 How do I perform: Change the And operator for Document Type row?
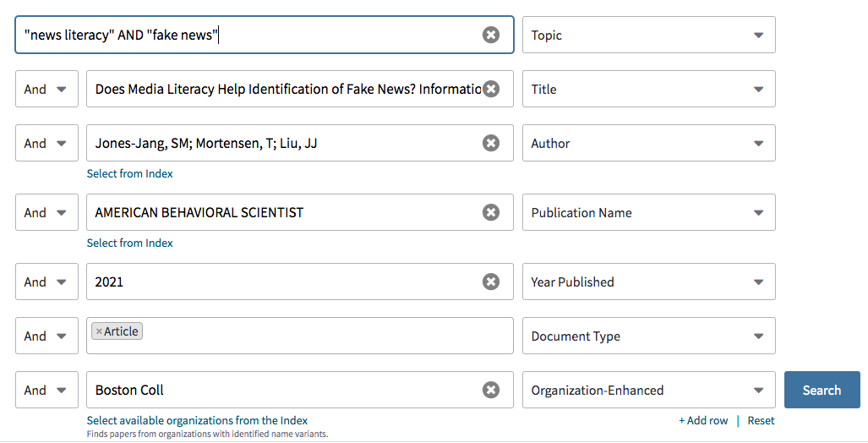(x=46, y=336)
